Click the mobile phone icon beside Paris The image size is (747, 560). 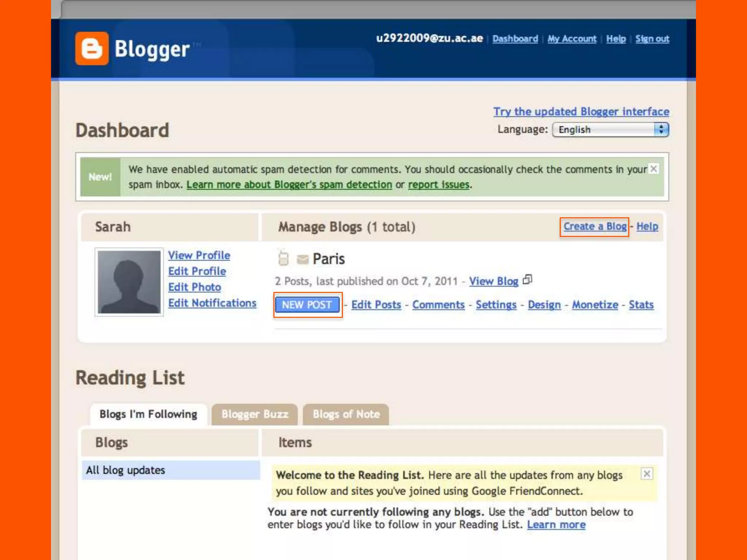pos(283,258)
